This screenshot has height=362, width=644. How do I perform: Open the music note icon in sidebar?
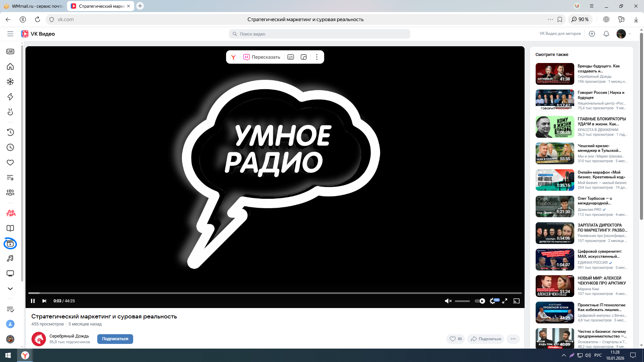(x=10, y=258)
